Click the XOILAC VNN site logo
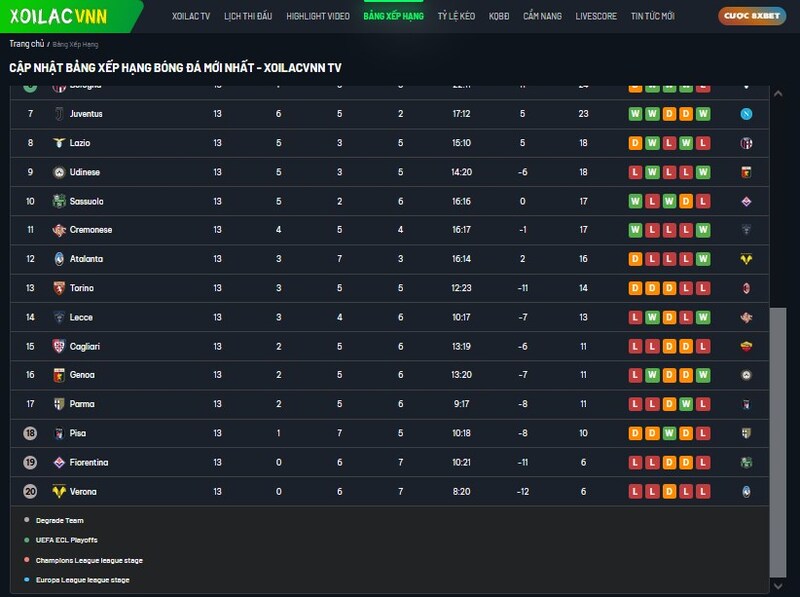 58,16
